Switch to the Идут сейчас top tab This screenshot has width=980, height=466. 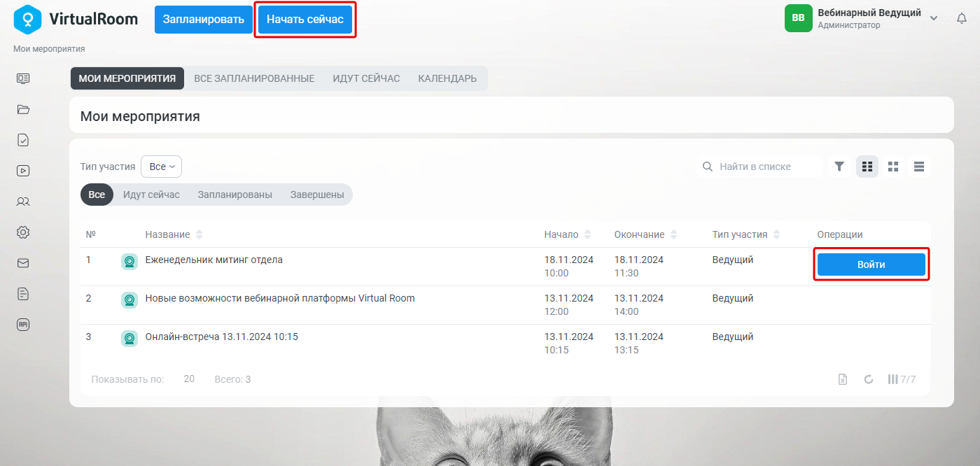tap(366, 78)
